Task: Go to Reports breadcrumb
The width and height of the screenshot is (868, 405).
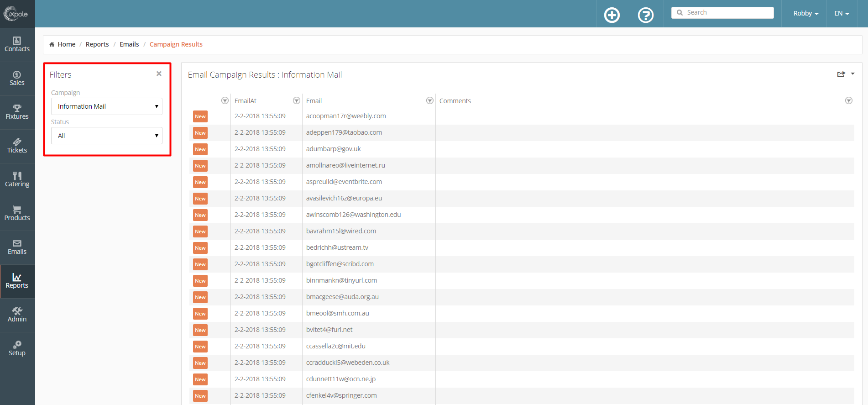Action: 97,44
